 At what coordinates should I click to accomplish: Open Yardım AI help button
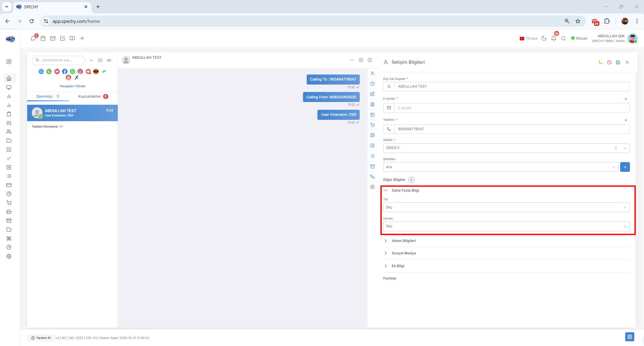point(41,338)
